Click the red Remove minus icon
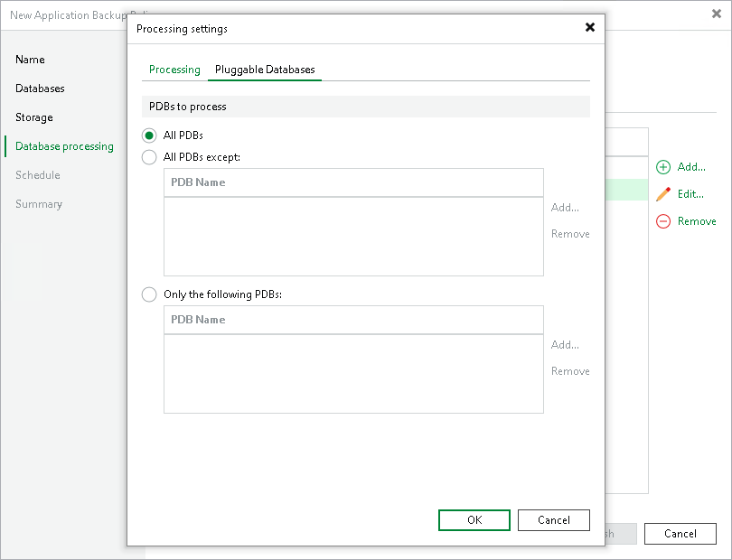 pos(663,221)
